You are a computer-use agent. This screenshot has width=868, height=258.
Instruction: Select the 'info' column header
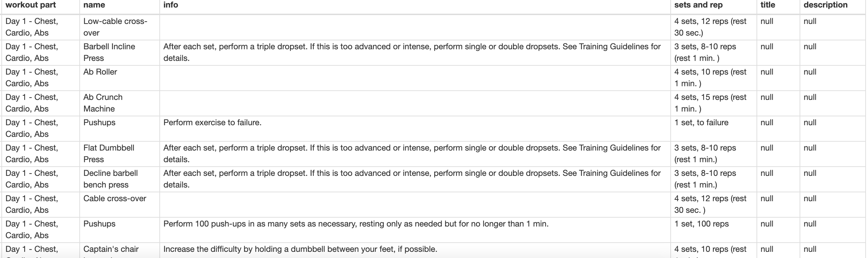(x=171, y=5)
